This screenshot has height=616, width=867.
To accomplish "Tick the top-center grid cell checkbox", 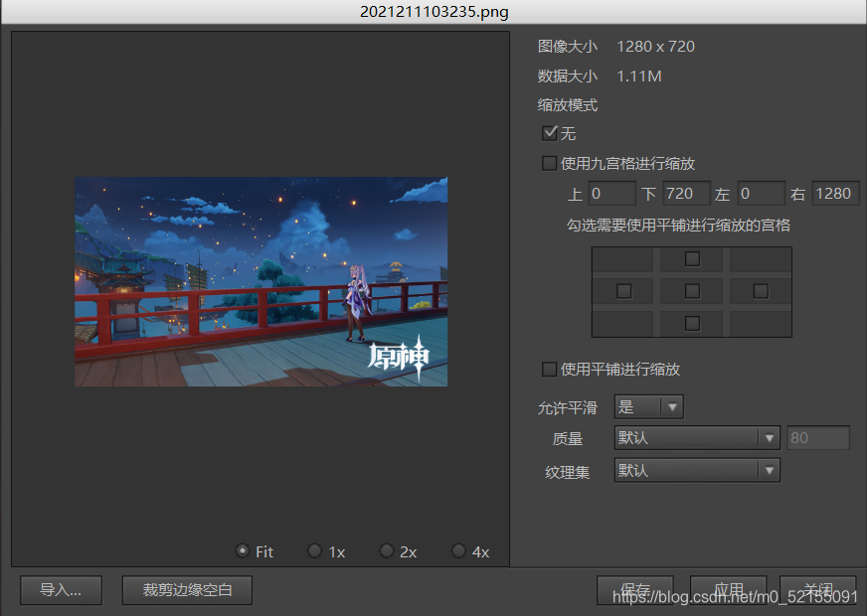I will (x=692, y=258).
